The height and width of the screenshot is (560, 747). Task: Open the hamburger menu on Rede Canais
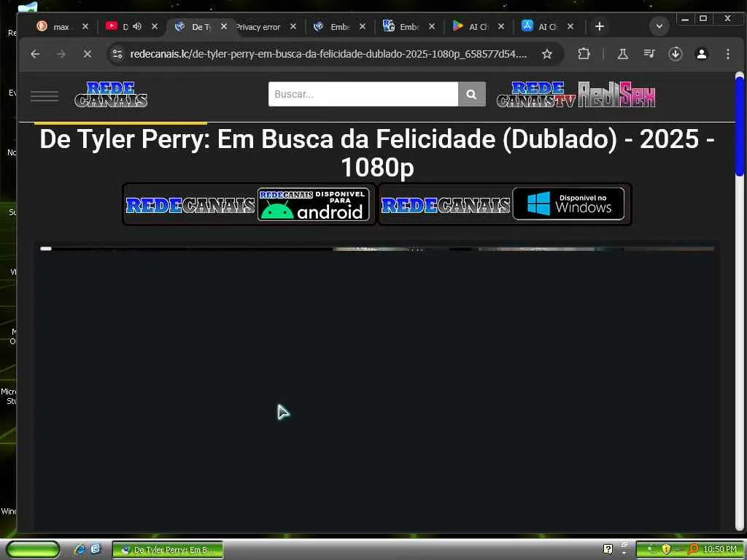[44, 96]
